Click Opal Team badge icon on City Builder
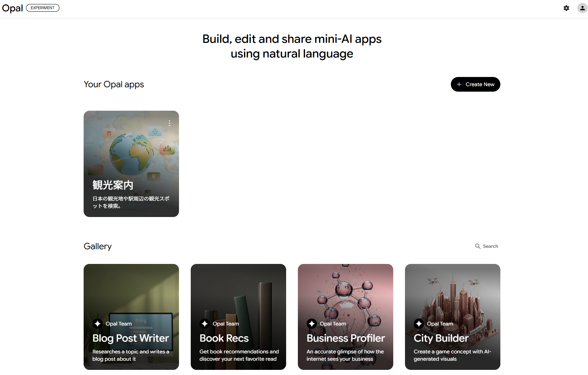 click(x=419, y=324)
